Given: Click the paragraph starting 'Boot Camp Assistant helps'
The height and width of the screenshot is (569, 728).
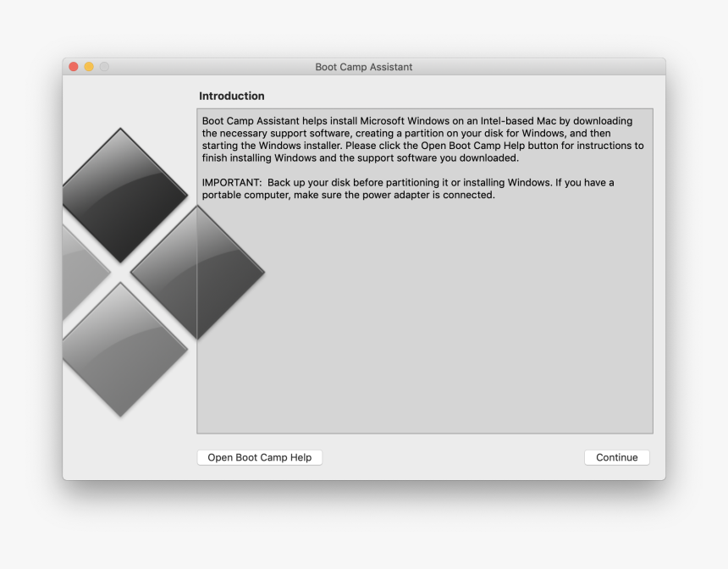Looking at the screenshot, I should pos(422,140).
